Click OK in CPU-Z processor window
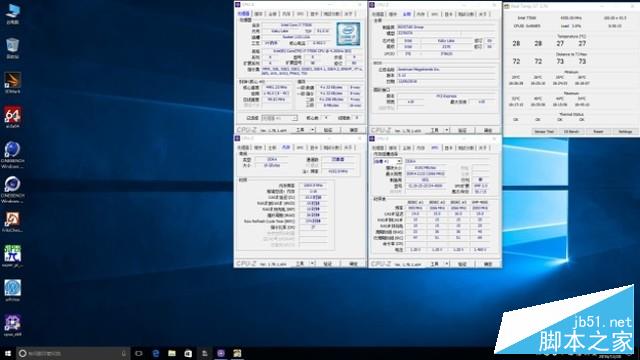The width and height of the screenshot is (640, 360). pos(353,130)
